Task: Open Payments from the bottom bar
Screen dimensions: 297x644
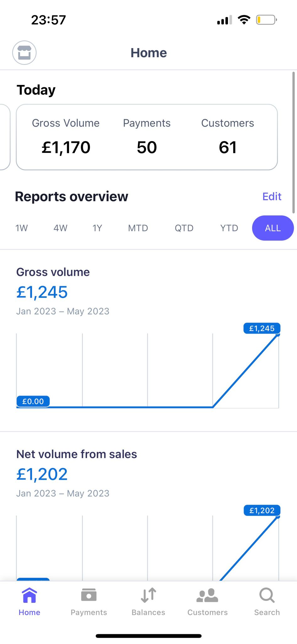Action: [89, 595]
